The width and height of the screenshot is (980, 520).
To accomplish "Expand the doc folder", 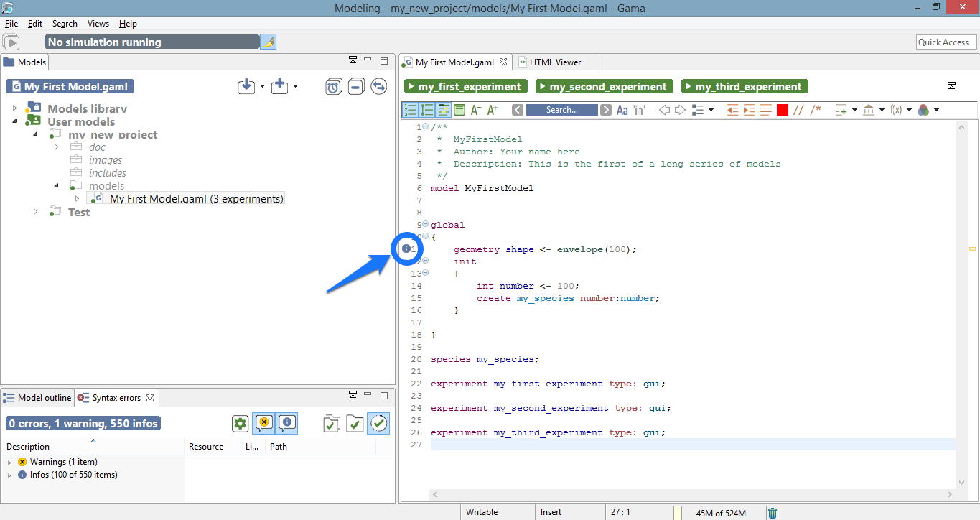I will tap(57, 147).
